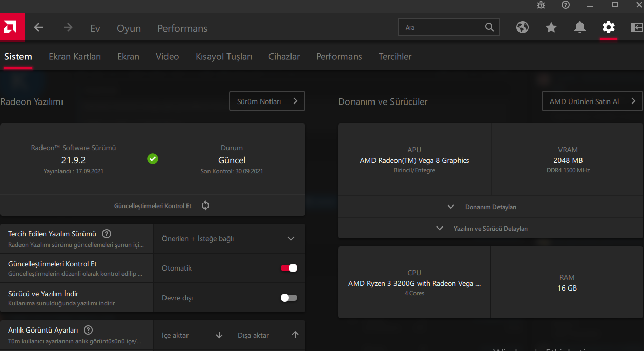
Task: Open favorites star icon
Action: (x=551, y=27)
